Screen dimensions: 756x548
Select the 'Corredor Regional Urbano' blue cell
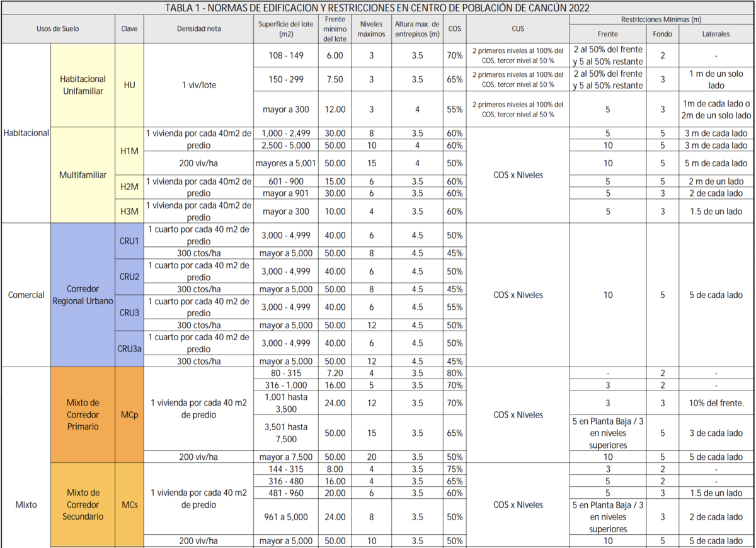tap(83, 295)
